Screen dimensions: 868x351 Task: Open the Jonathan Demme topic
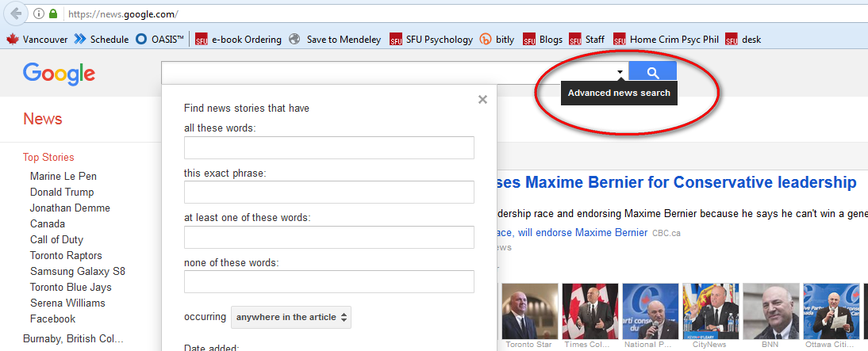click(x=70, y=208)
